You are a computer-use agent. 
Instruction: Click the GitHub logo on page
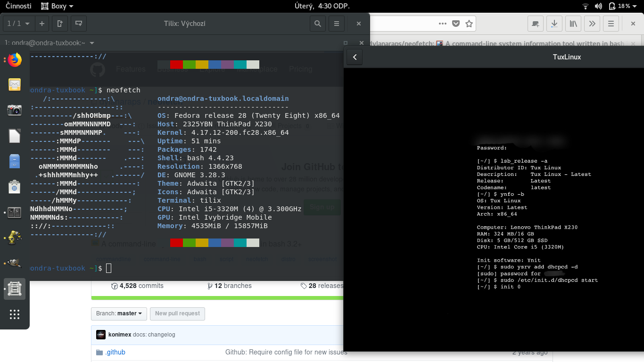98,69
